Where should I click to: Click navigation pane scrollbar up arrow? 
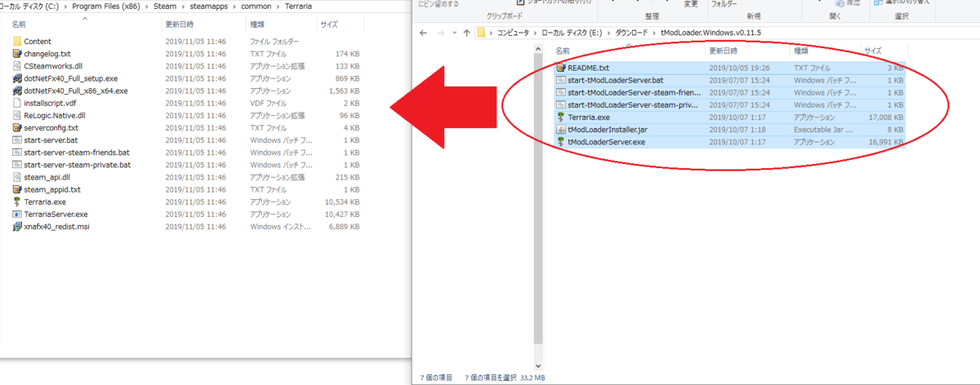[x=537, y=50]
